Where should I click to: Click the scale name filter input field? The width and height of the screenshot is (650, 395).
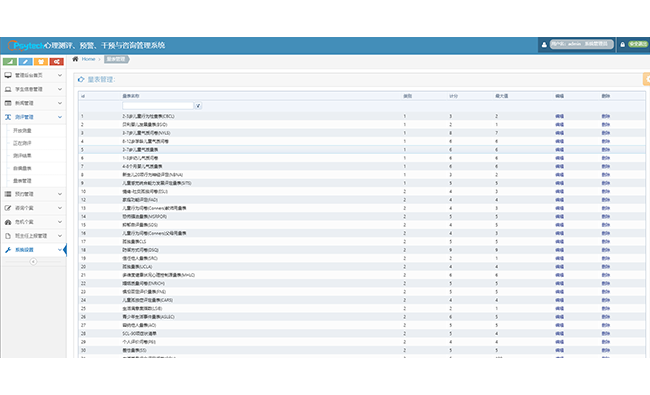(x=158, y=106)
